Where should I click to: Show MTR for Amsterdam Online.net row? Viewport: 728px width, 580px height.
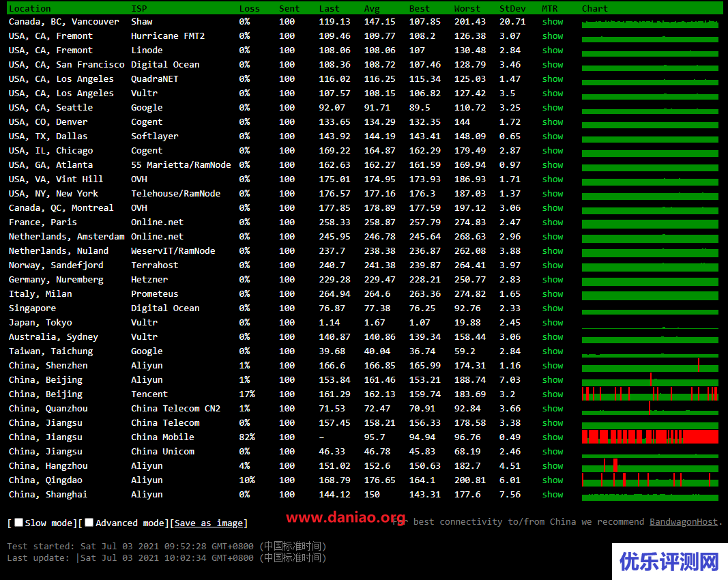click(x=553, y=236)
